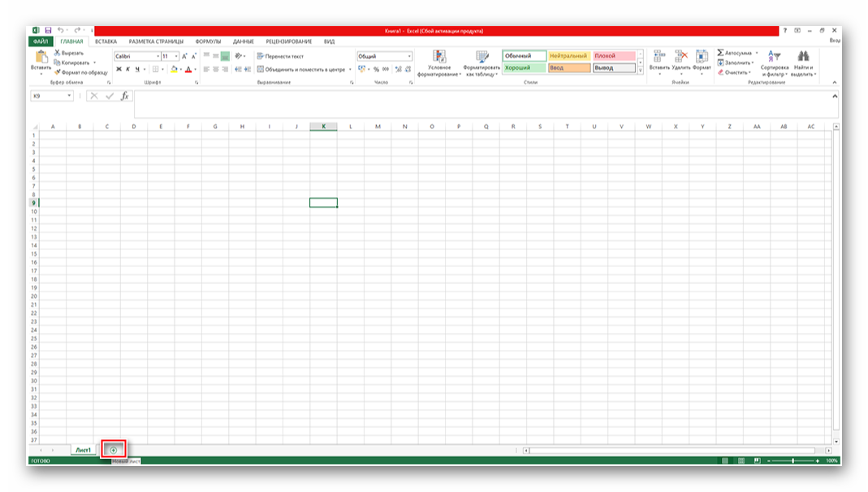This screenshot has width=868, height=492.
Task: Toggle middle vertical alignment
Action: (x=216, y=57)
